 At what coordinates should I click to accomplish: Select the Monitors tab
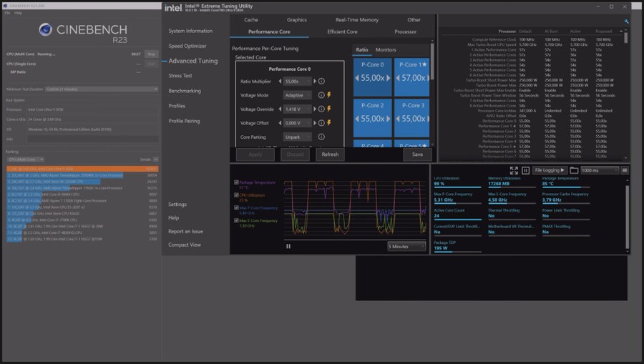pos(386,50)
